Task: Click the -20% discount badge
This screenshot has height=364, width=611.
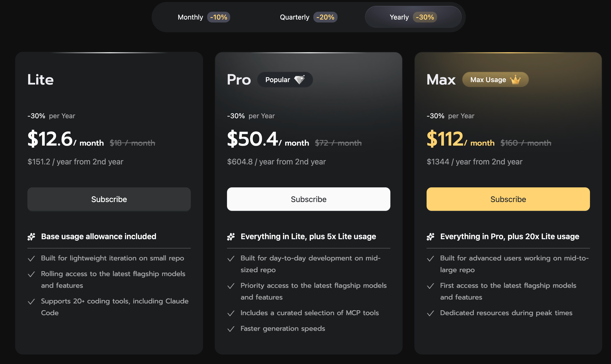Action: tap(325, 17)
